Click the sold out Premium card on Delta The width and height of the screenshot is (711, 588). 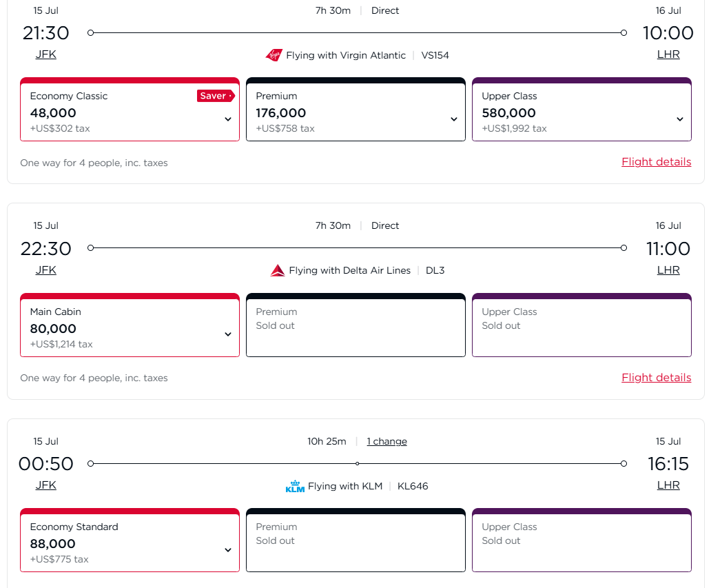point(355,325)
